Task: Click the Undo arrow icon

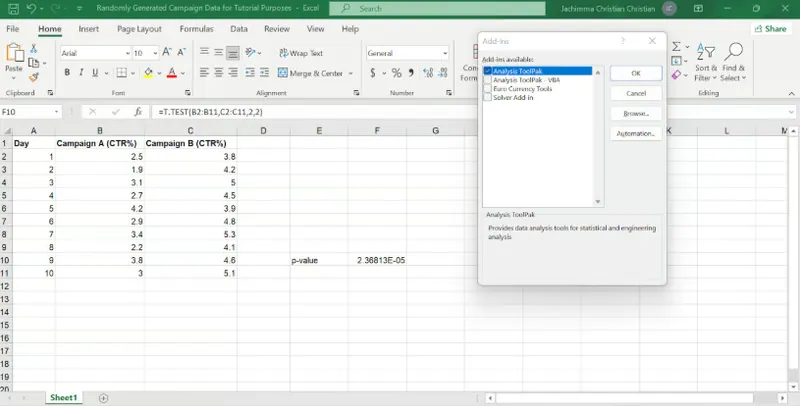Action: (32, 8)
